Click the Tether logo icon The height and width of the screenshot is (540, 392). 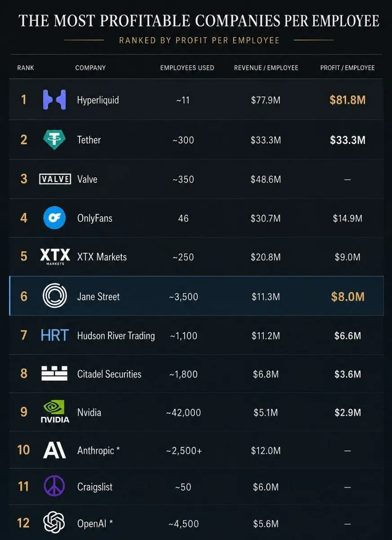54,139
